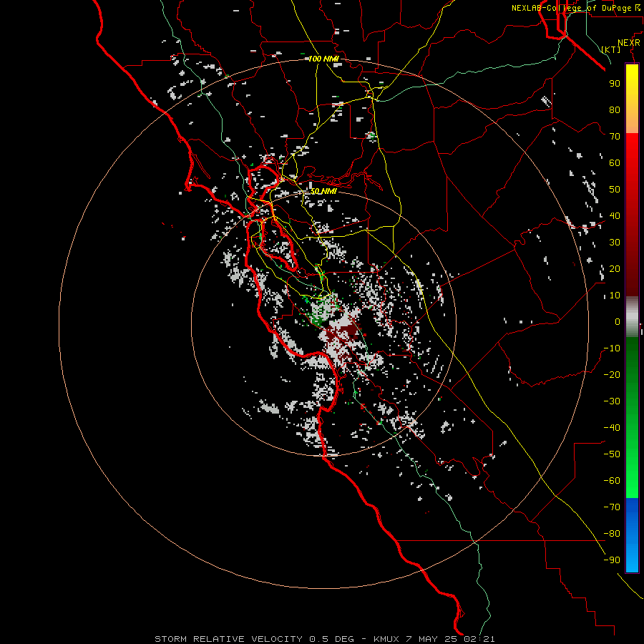The image size is (644, 644).
Task: Click the positive 60 scale value
Action: [615, 162]
